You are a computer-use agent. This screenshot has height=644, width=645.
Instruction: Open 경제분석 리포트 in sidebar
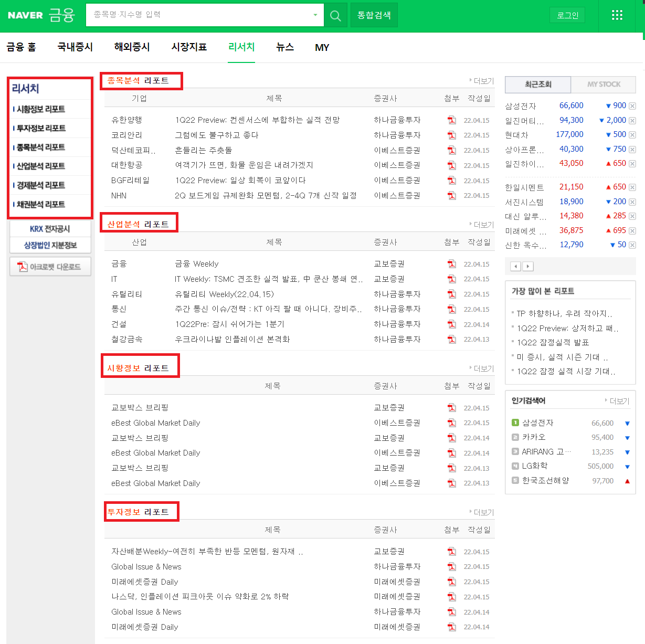point(40,185)
